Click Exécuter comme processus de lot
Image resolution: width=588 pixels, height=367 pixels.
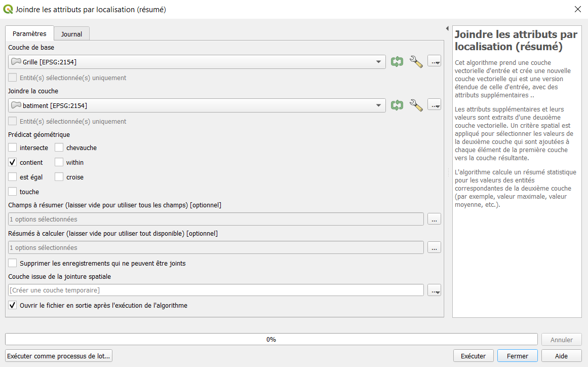[x=59, y=356]
